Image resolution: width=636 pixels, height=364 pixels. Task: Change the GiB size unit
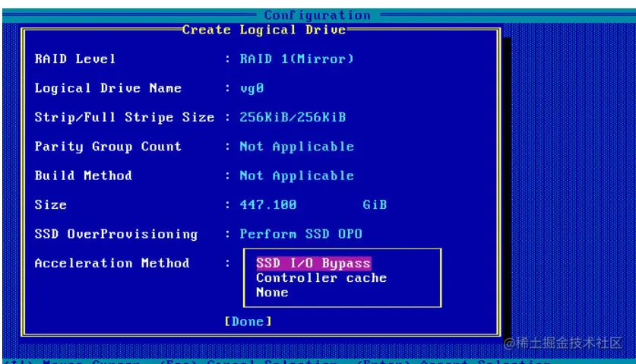[375, 205]
